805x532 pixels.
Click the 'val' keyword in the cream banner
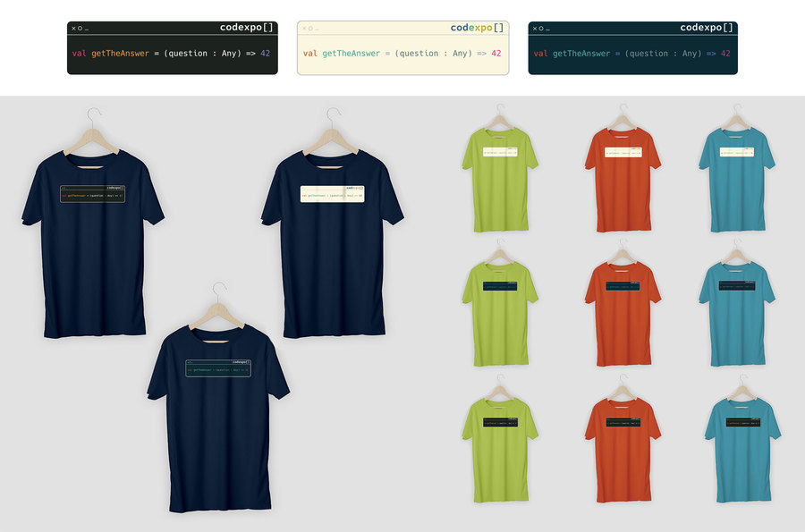pos(310,54)
